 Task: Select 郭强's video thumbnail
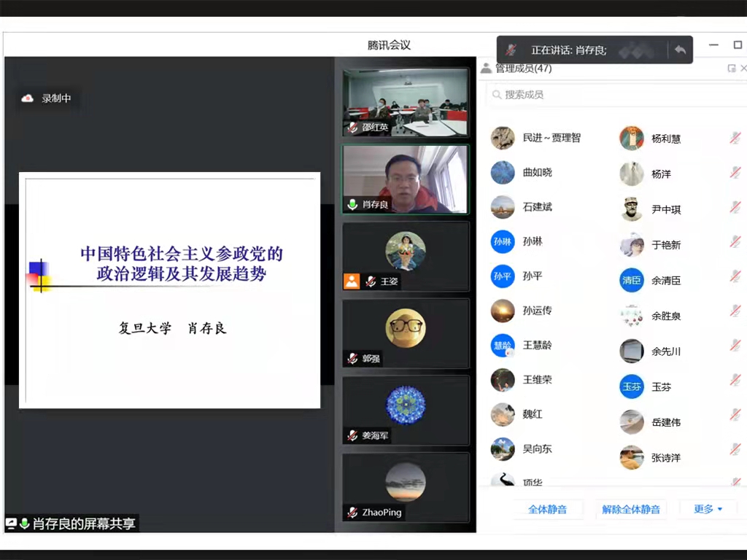pos(405,328)
